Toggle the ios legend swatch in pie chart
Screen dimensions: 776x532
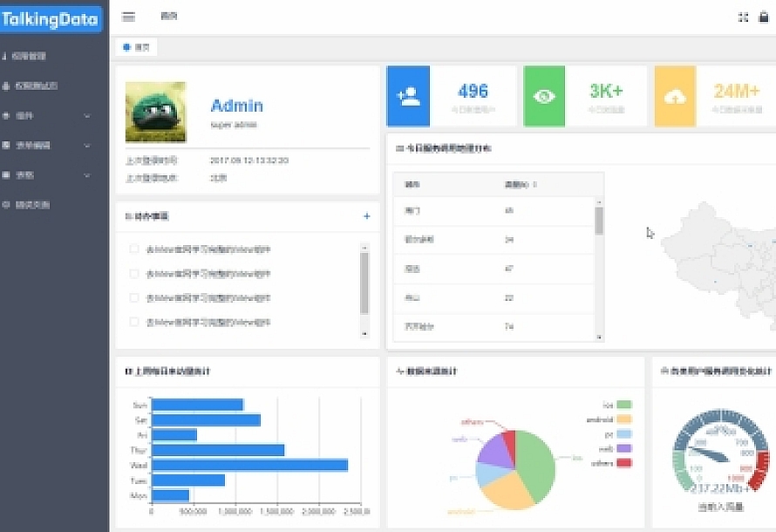click(x=623, y=405)
